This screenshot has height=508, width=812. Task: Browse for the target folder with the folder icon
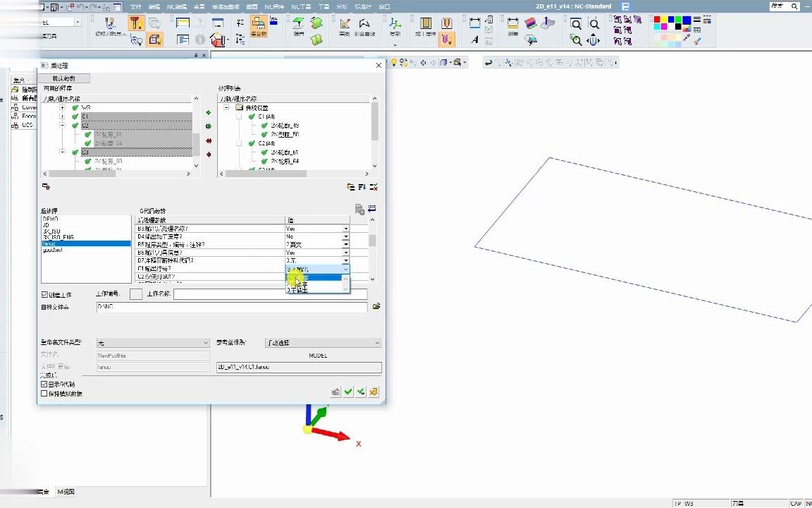tap(376, 307)
